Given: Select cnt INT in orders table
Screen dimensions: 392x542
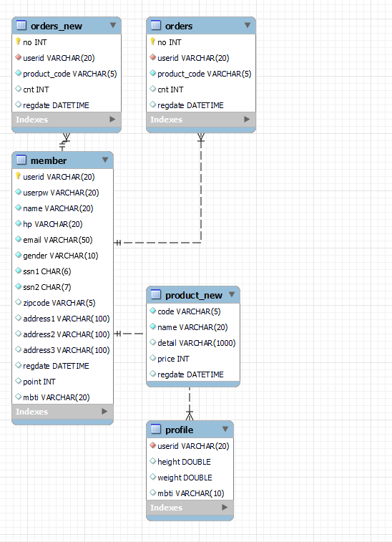Looking at the screenshot, I should (170, 89).
